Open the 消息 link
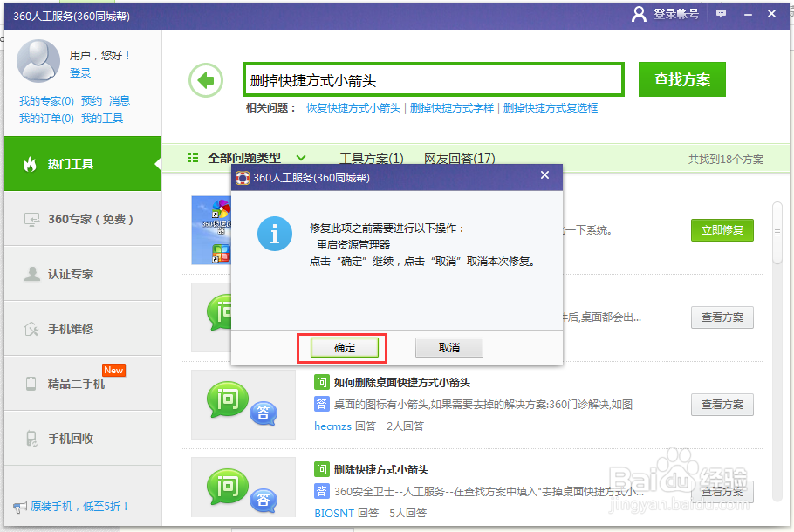The width and height of the screenshot is (794, 532). (x=120, y=100)
